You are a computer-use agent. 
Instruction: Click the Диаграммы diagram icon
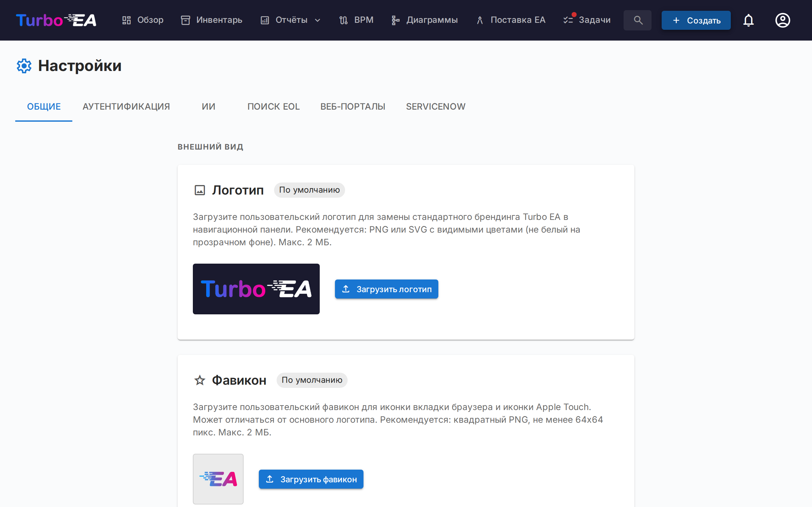[x=395, y=20]
